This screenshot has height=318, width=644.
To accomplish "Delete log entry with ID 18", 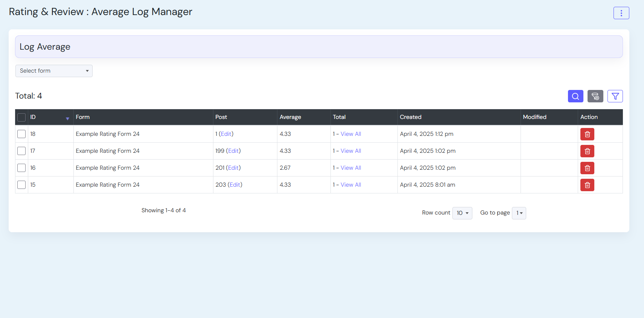I will coord(587,134).
